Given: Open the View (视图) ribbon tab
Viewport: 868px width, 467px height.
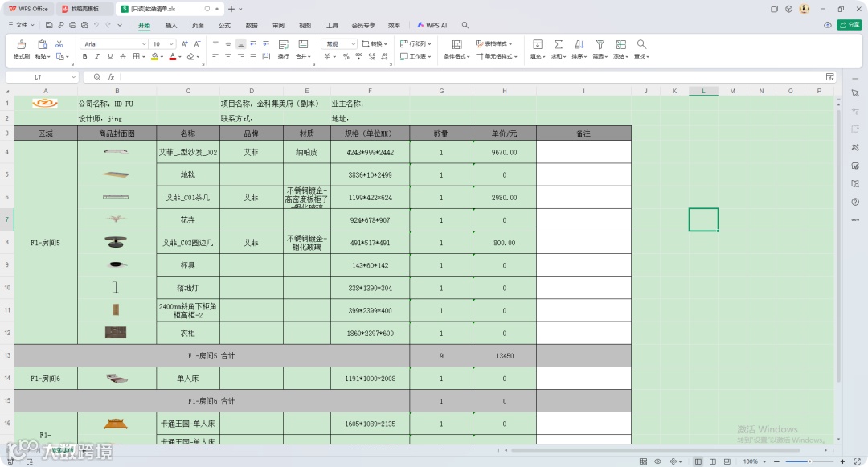Looking at the screenshot, I should tap(305, 25).
